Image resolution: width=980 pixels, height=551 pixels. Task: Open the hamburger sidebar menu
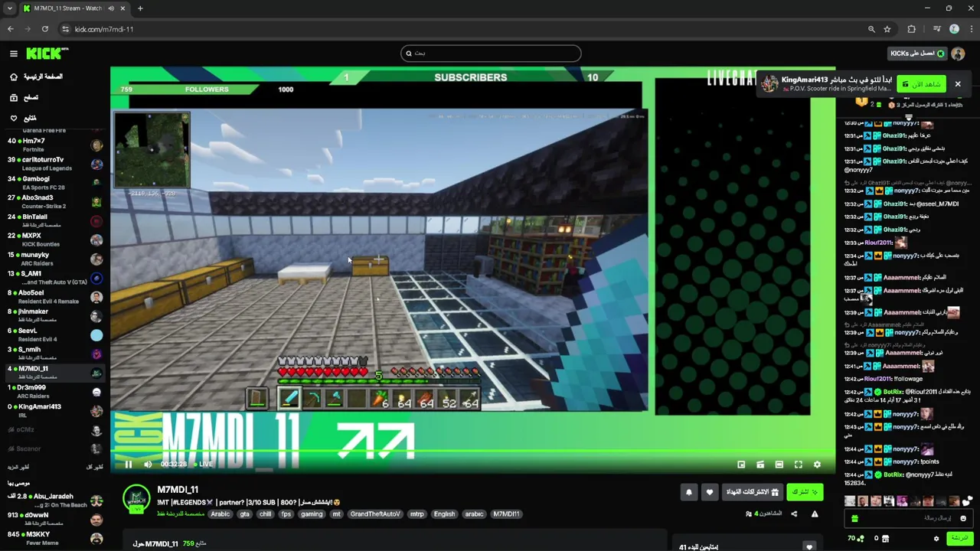tap(14, 54)
